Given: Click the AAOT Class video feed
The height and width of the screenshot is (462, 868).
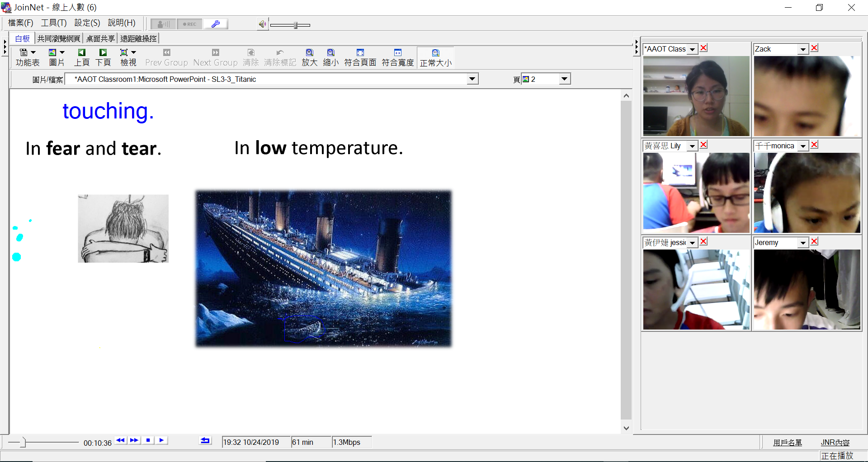Looking at the screenshot, I should click(x=696, y=96).
